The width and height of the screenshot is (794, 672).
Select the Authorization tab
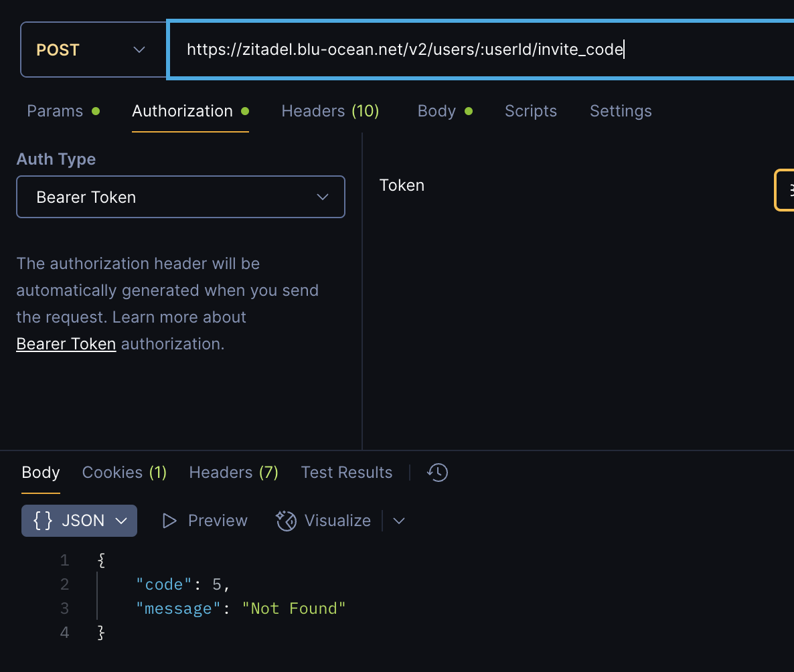(190, 111)
